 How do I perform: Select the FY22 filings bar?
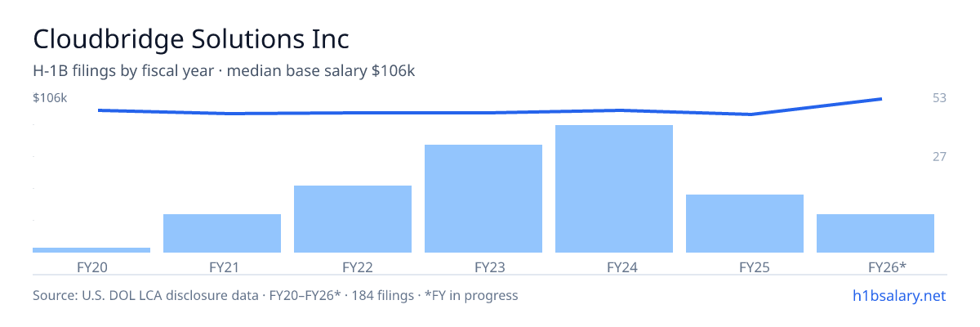[x=353, y=219]
